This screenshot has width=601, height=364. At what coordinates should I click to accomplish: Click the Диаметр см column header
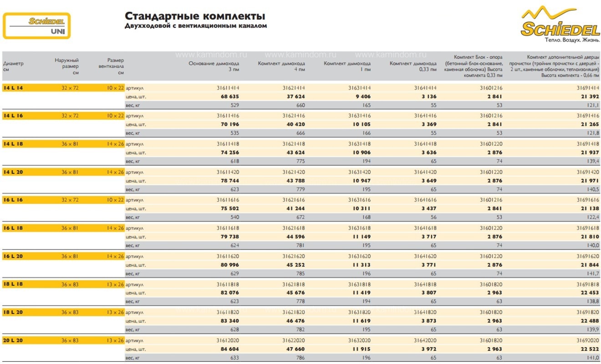tap(13, 66)
